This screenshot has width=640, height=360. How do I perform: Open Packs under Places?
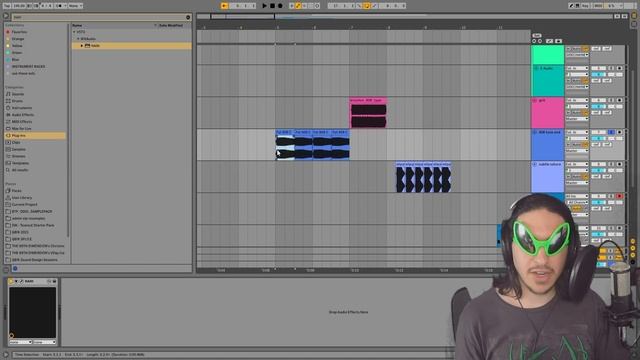[16, 191]
